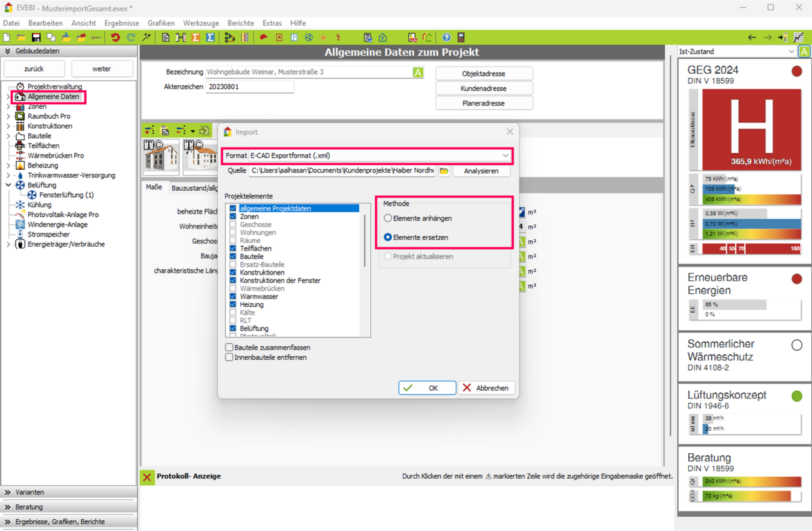Open the Werkzeuge menu
The width and height of the screenshot is (812, 531).
pyautogui.click(x=201, y=23)
